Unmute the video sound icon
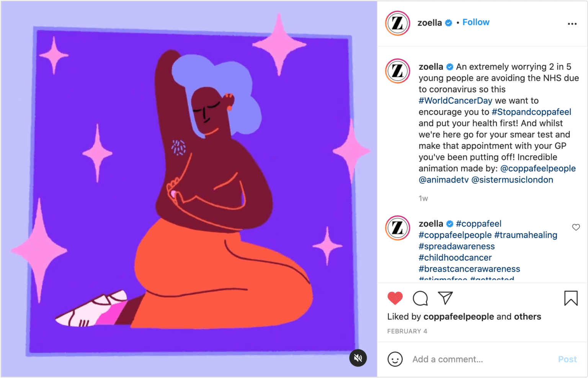 (358, 358)
